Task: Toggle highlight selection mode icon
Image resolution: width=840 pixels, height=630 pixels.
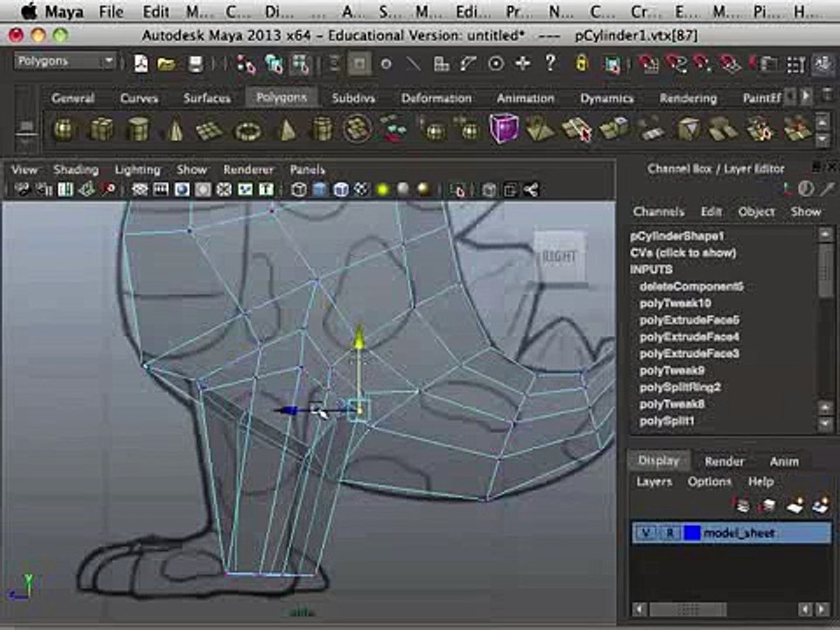Action: [x=612, y=64]
